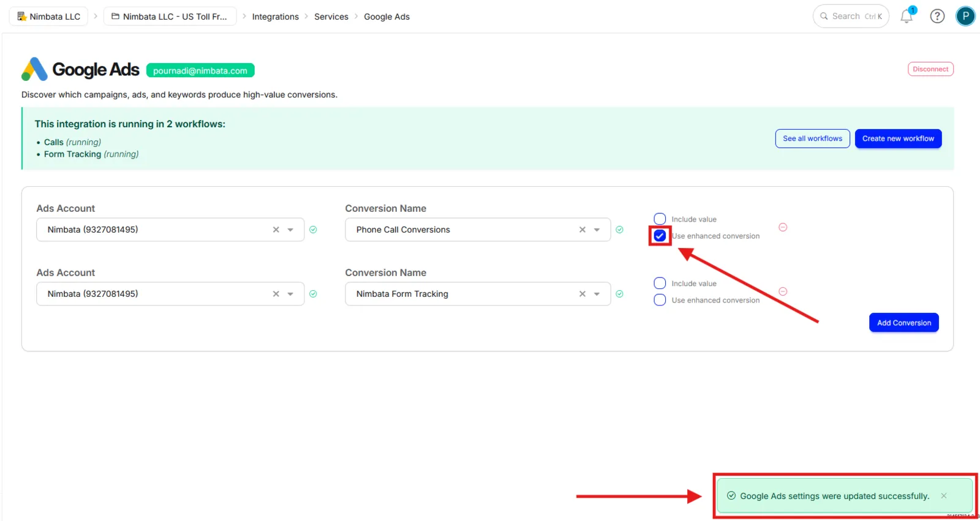Clear the Nimbata Form Tracking selection

(582, 294)
